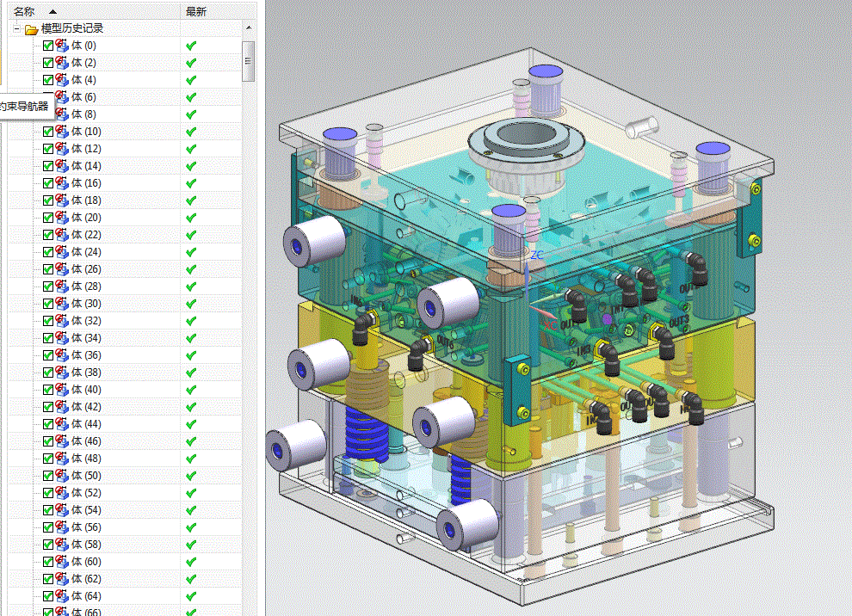The image size is (852, 616).
Task: Click the body feature icon of 体 (18)
Action: click(62, 200)
